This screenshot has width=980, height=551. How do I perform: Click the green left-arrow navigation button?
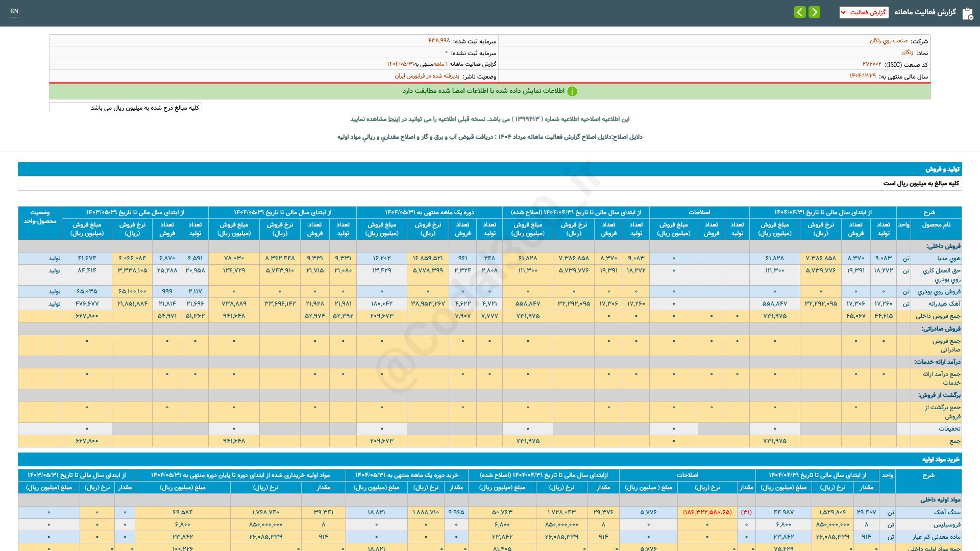(x=800, y=12)
